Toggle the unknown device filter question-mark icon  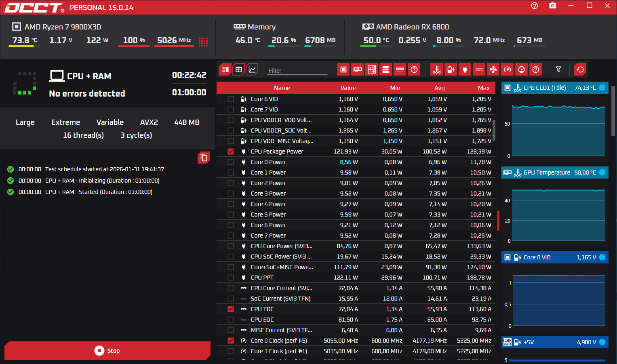(x=414, y=69)
